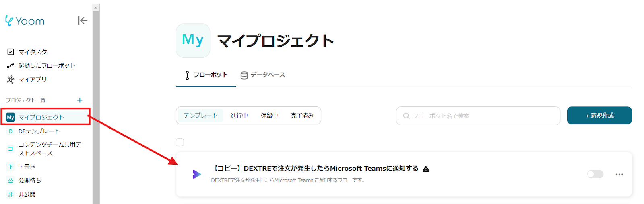Open マイタスク from the sidebar
The image size is (644, 204).
click(x=33, y=52)
